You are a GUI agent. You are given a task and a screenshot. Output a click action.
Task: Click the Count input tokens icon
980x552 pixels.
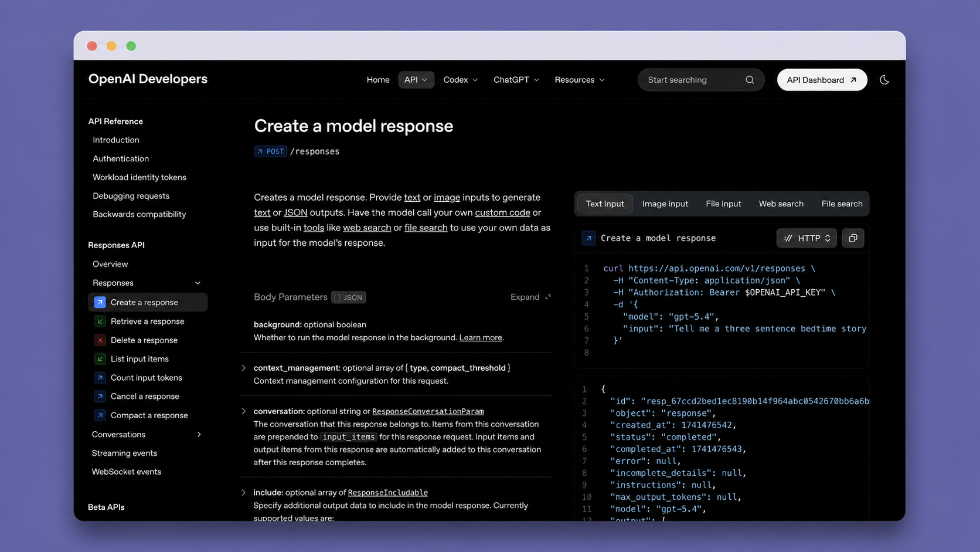(100, 378)
